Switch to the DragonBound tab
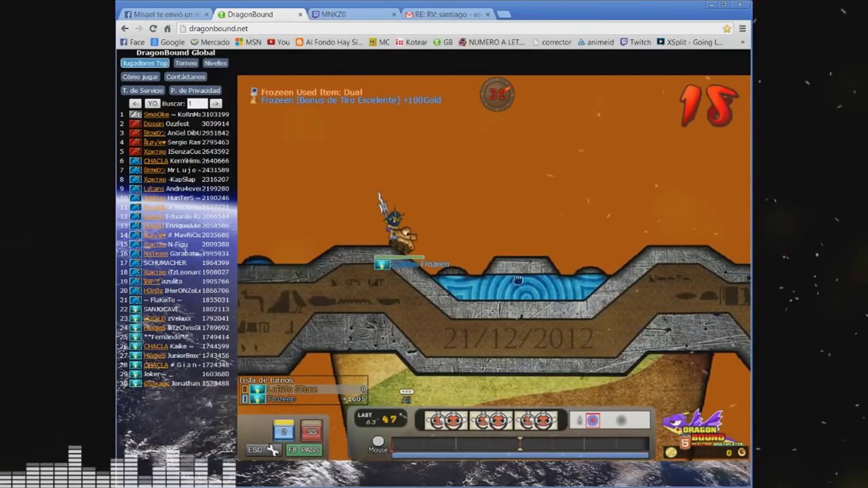868x488 pixels. pos(261,14)
